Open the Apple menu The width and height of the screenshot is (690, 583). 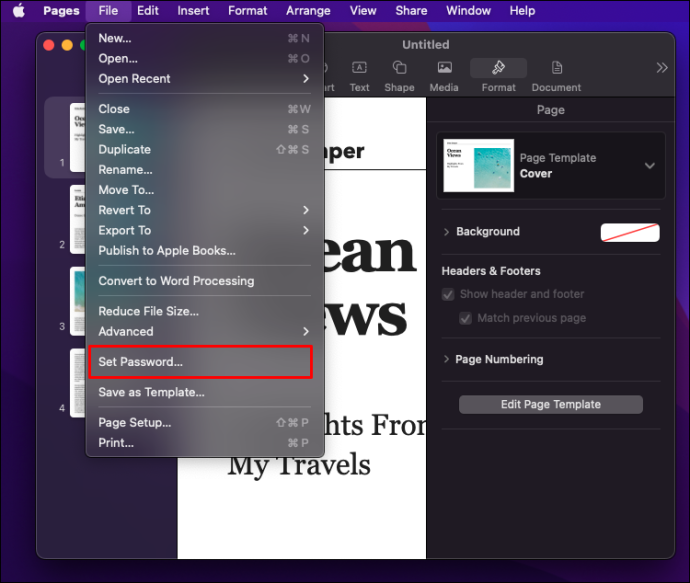coord(18,11)
